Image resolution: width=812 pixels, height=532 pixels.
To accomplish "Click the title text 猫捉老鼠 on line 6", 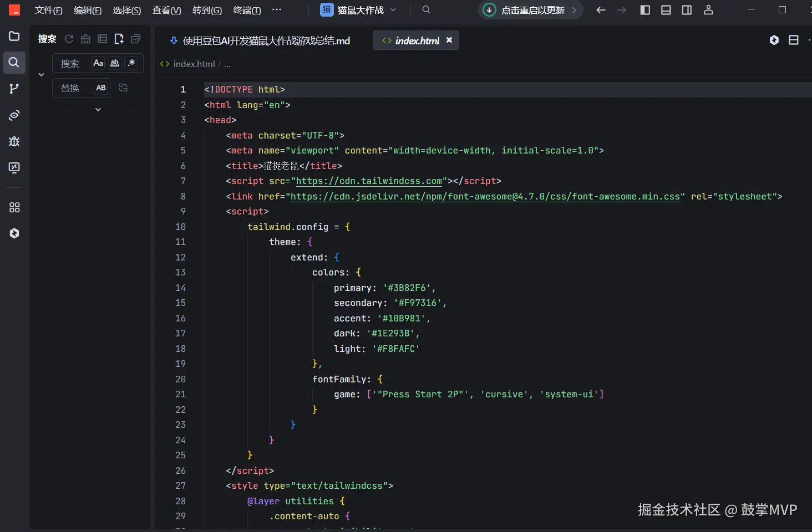I will tap(281, 166).
